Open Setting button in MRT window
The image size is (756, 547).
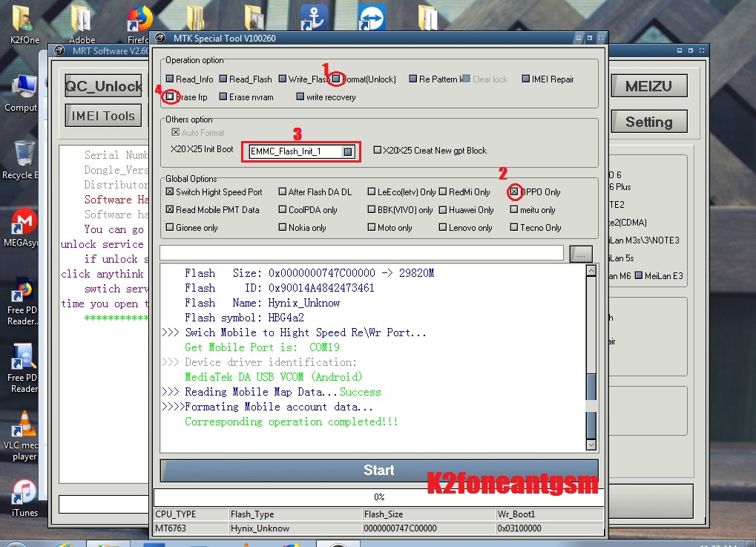click(x=649, y=122)
